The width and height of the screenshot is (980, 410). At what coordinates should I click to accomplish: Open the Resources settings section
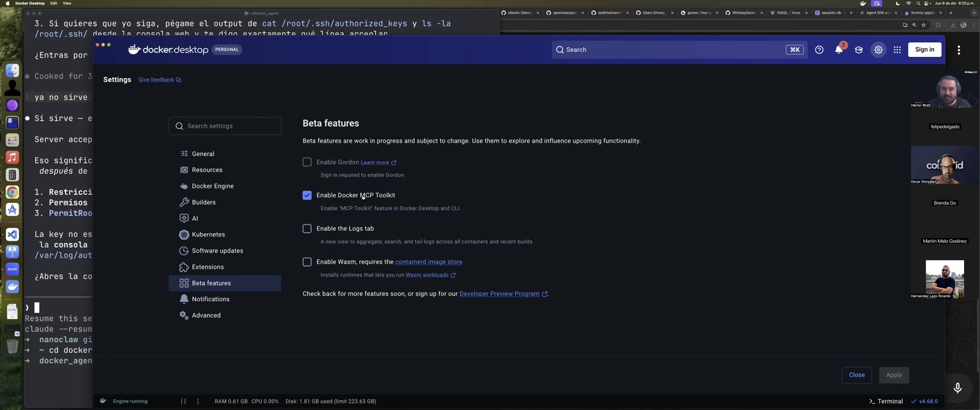pyautogui.click(x=207, y=170)
